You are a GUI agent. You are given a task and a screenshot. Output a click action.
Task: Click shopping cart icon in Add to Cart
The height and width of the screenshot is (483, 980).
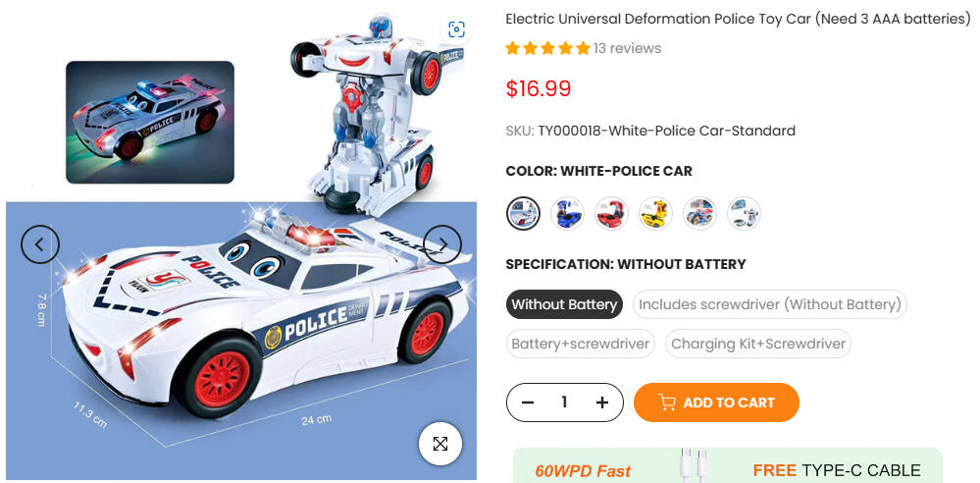coord(667,402)
